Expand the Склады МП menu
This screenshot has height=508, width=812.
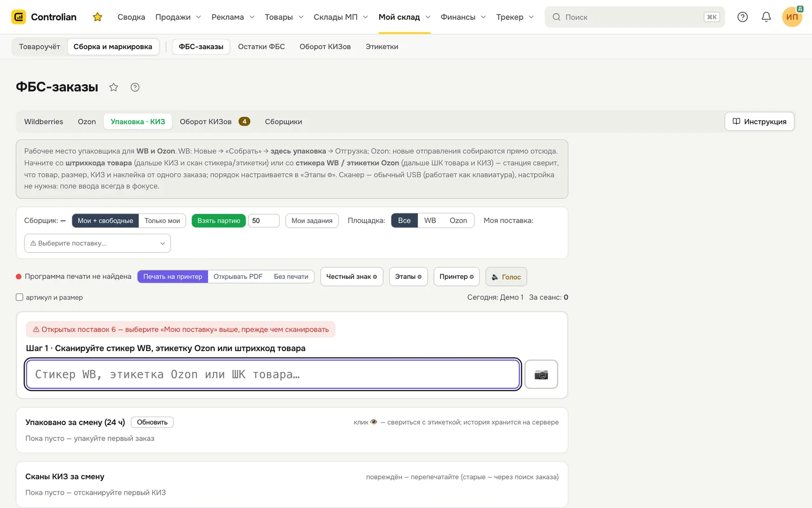coord(341,17)
